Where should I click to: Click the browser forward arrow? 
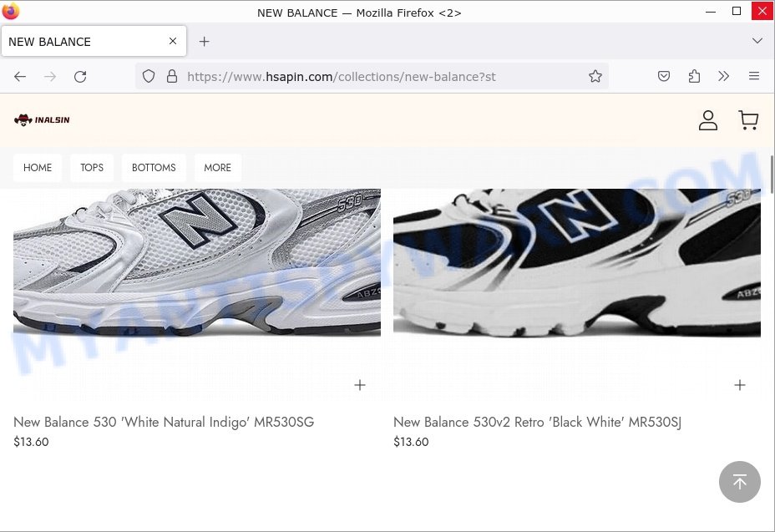coord(50,77)
